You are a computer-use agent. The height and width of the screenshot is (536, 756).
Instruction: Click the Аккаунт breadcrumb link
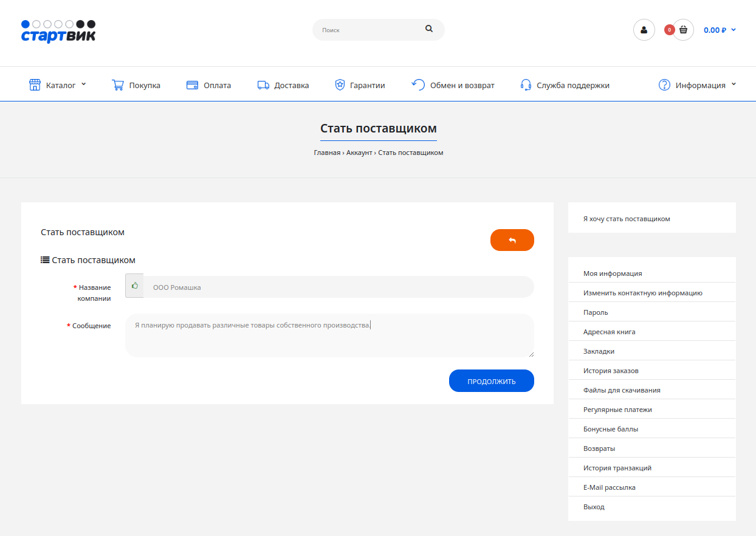pos(359,153)
